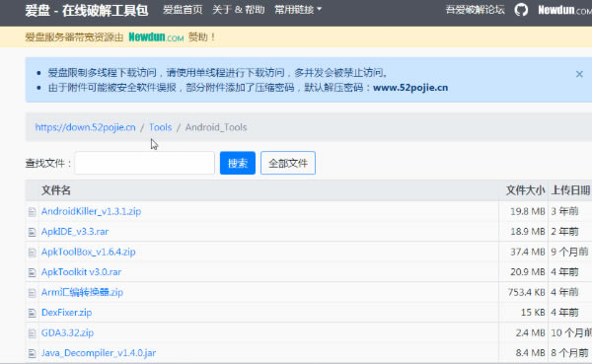Download ApkToolkit v3.0.rar
This screenshot has width=592, height=364.
pos(81,272)
